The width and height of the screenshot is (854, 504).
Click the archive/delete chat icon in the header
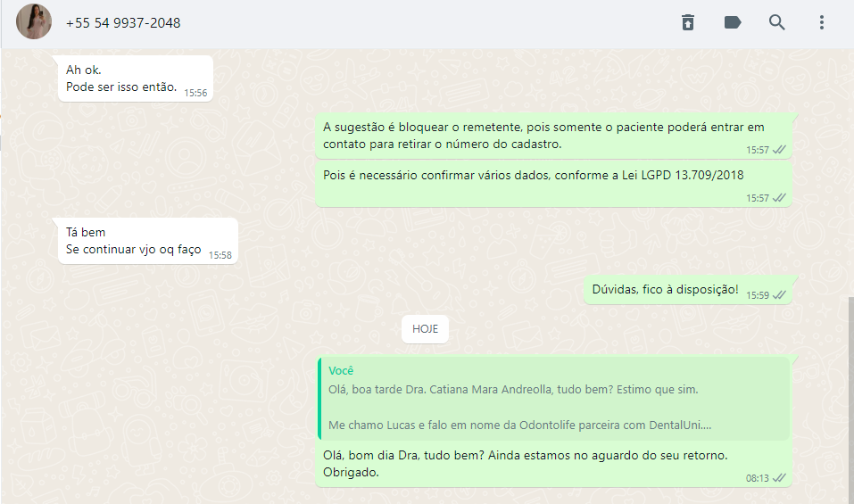[688, 22]
